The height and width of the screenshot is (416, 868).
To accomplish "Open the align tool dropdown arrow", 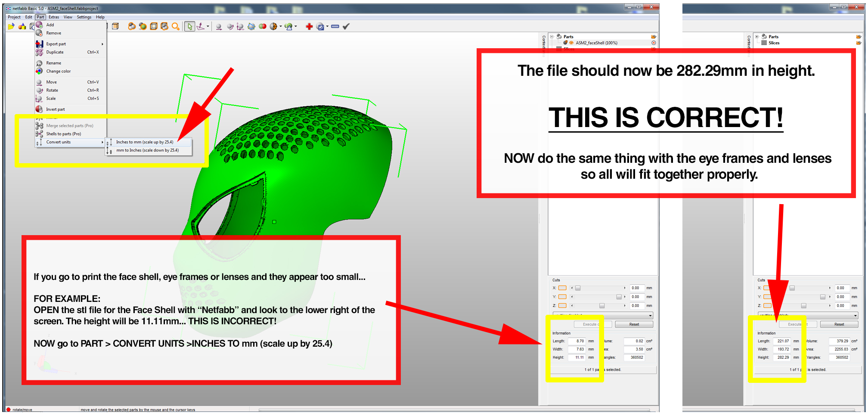I will coord(208,27).
